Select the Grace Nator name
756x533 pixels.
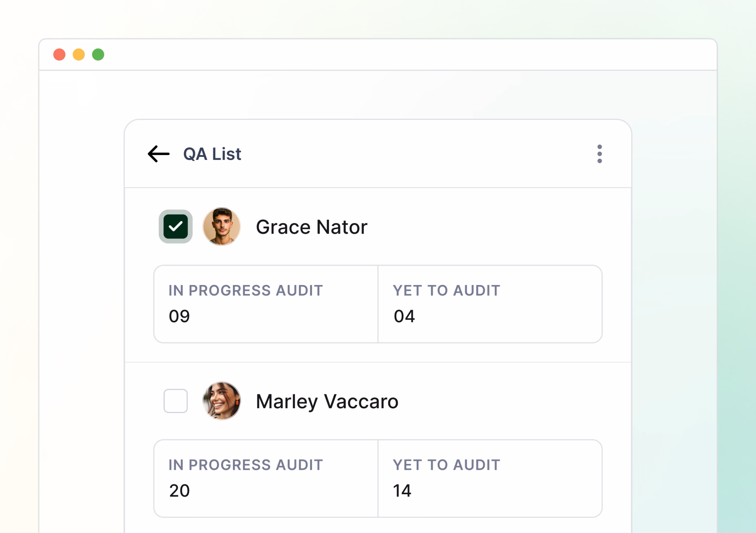[x=312, y=227]
